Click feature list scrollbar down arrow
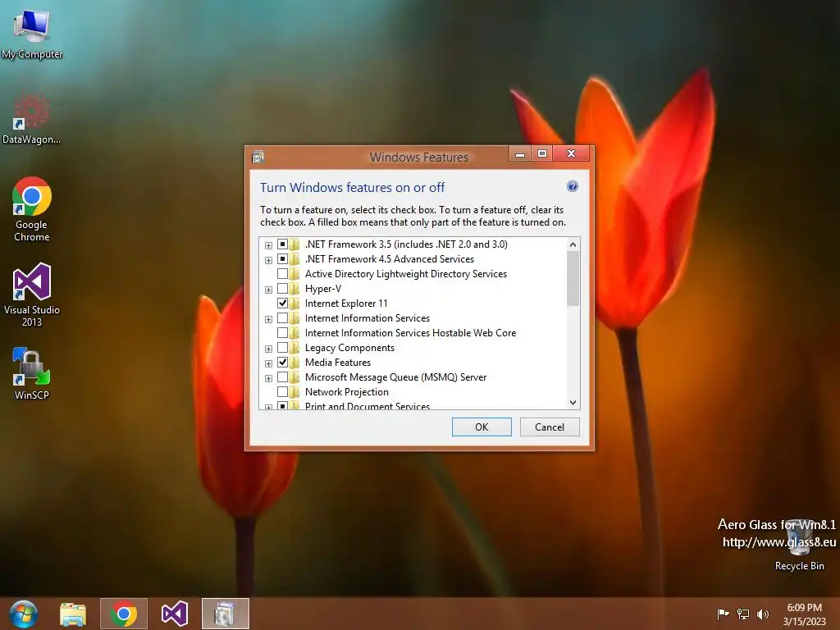The width and height of the screenshot is (840, 630). click(573, 402)
